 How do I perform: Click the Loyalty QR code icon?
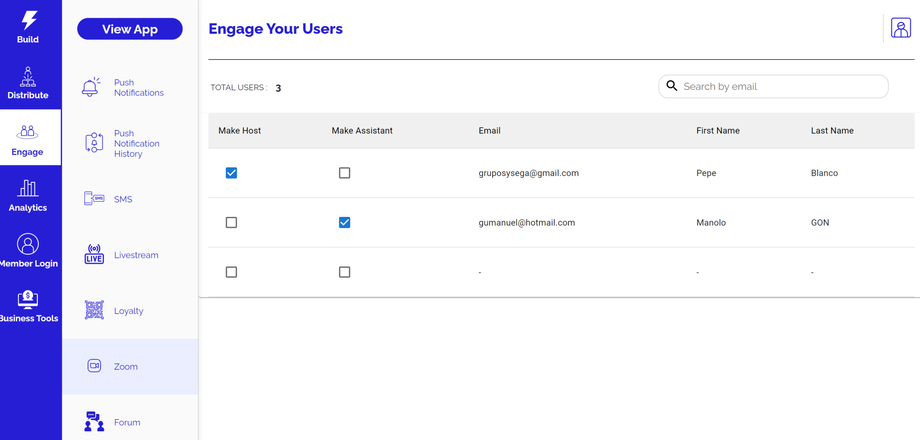coord(94,311)
